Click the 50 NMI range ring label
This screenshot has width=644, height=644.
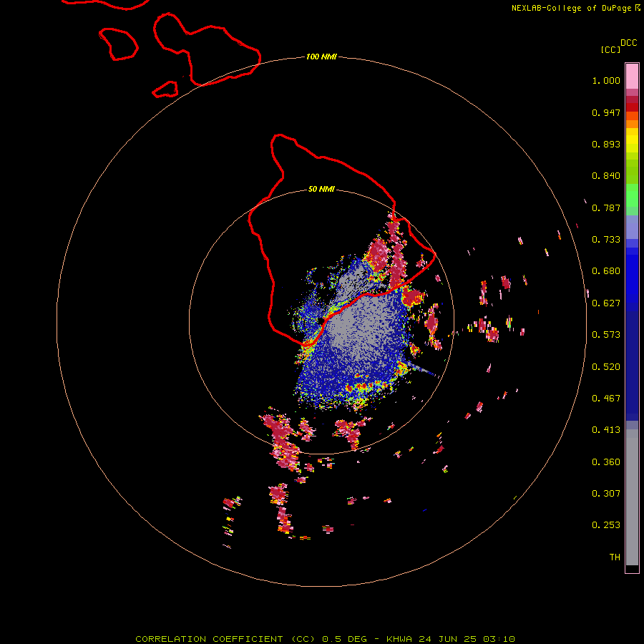(321, 190)
